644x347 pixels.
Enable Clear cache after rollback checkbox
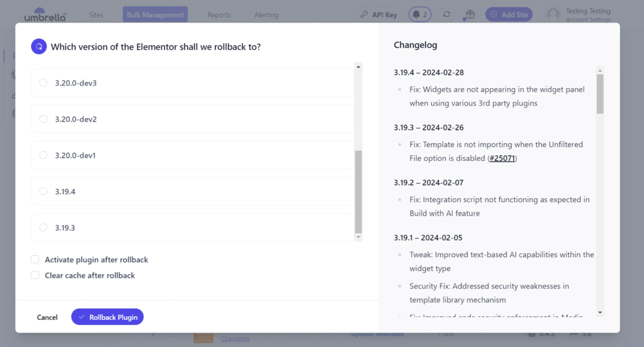pos(35,275)
